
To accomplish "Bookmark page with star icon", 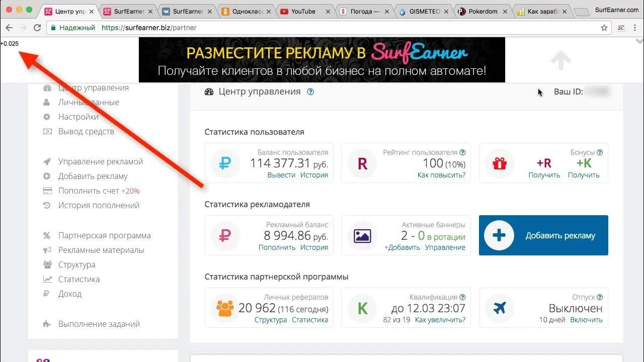I will (604, 28).
